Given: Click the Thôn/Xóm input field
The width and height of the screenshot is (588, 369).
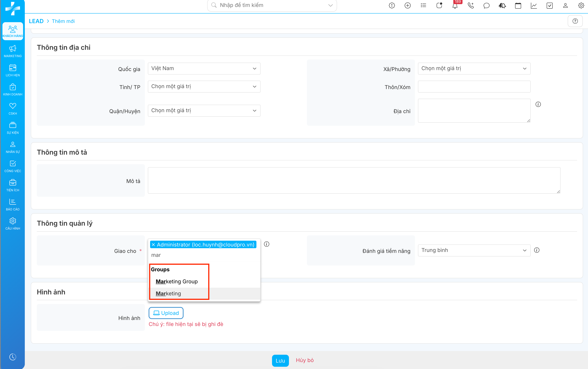Looking at the screenshot, I should click(x=474, y=87).
